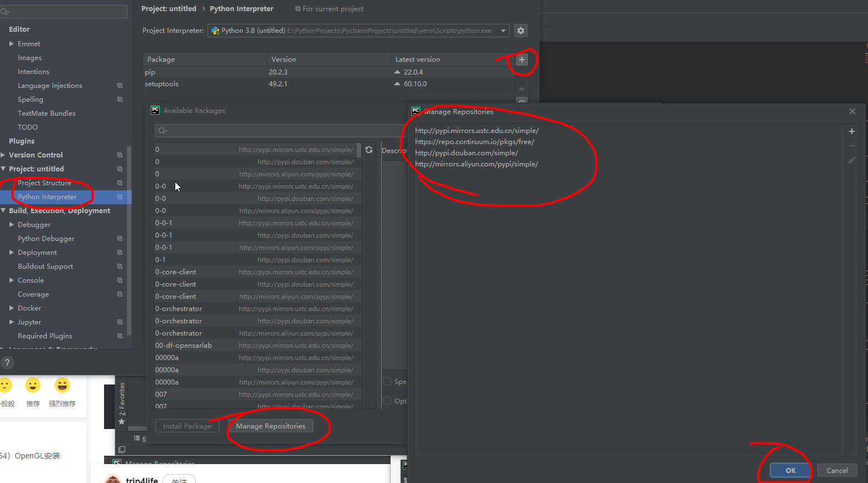868x483 pixels.
Task: Expand the Jupyter tree node
Action: [x=11, y=322]
